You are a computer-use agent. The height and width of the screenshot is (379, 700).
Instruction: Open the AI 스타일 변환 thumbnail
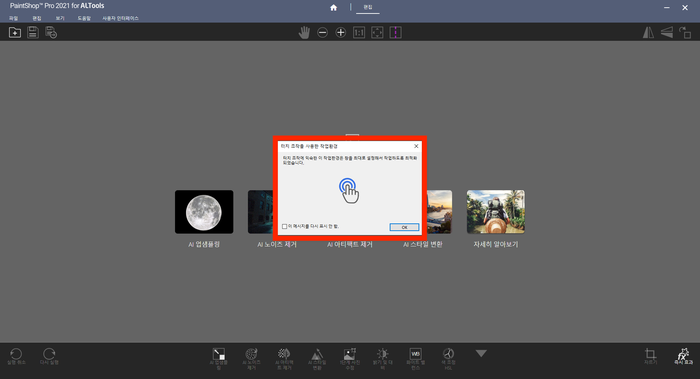pyautogui.click(x=439, y=212)
